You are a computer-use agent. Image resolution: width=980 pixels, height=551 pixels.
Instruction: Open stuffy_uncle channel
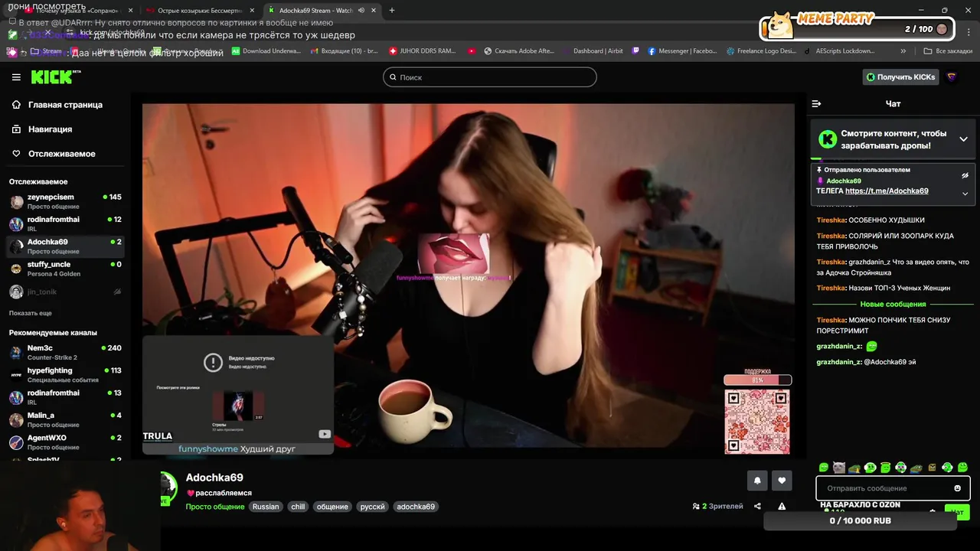[x=65, y=269]
